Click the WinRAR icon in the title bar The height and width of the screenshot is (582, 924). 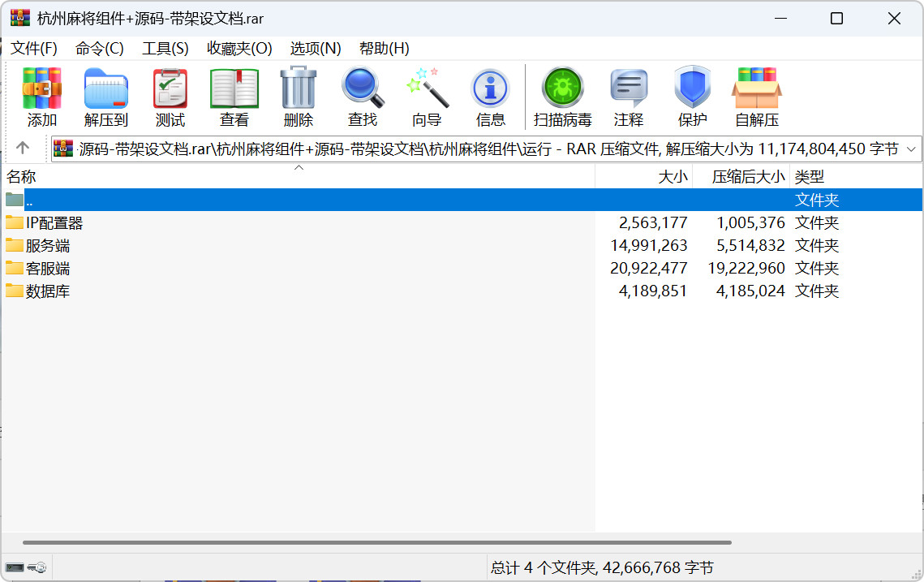(x=20, y=19)
